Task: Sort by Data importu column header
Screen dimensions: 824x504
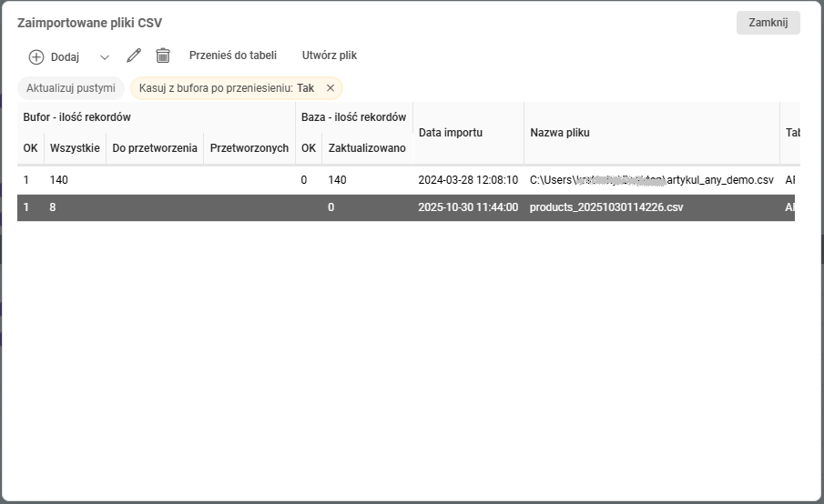Action: point(451,133)
